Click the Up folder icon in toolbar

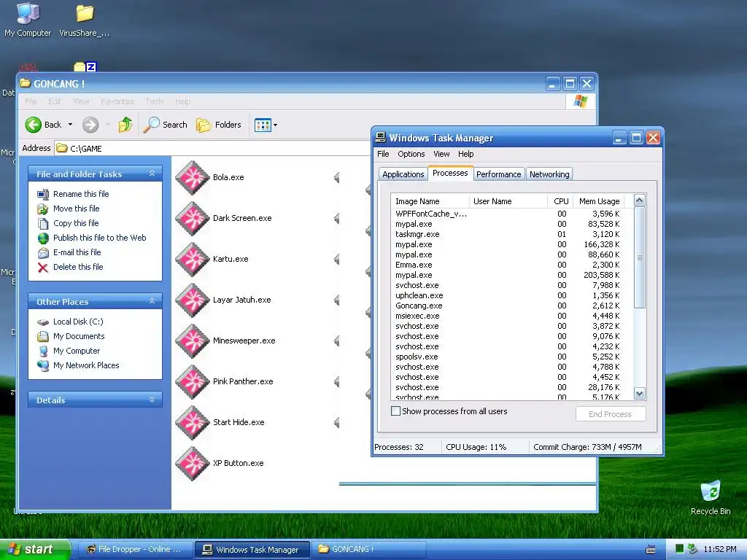125,125
